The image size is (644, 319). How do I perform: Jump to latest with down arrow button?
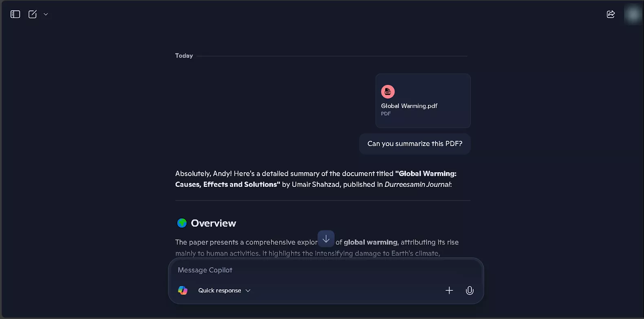[x=326, y=239]
